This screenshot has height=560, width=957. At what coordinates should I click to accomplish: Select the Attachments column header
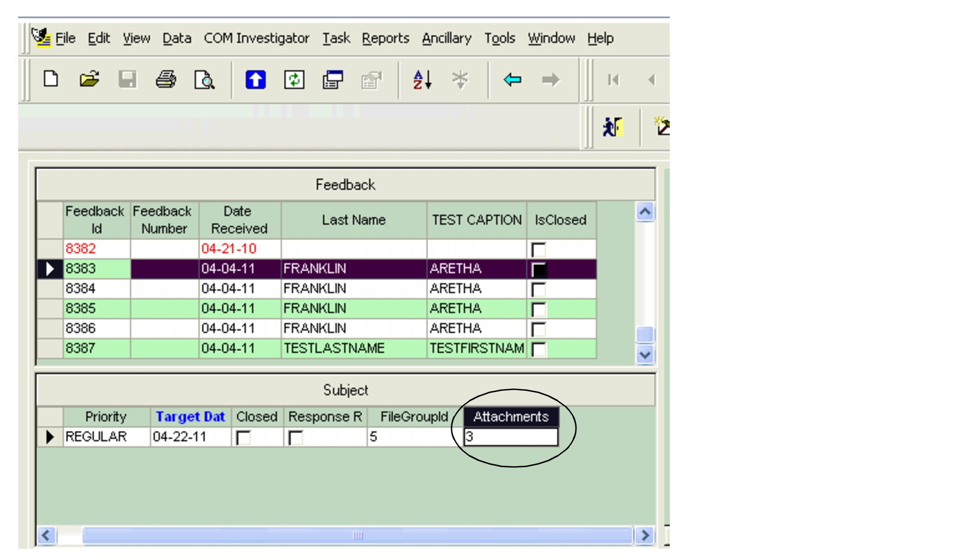click(x=511, y=416)
